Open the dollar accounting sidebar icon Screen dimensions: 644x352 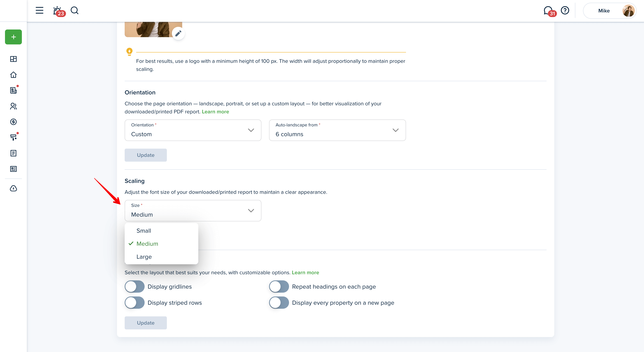pos(13,122)
